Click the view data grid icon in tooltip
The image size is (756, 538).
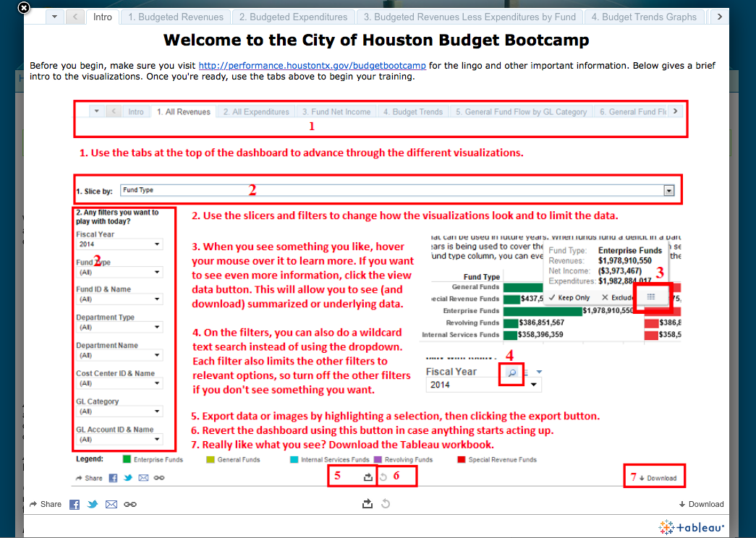pos(651,297)
